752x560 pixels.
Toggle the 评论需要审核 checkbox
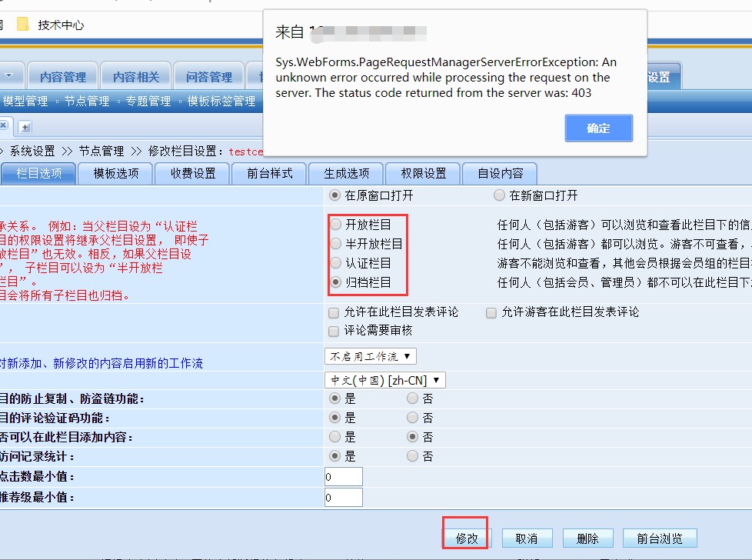pyautogui.click(x=334, y=331)
